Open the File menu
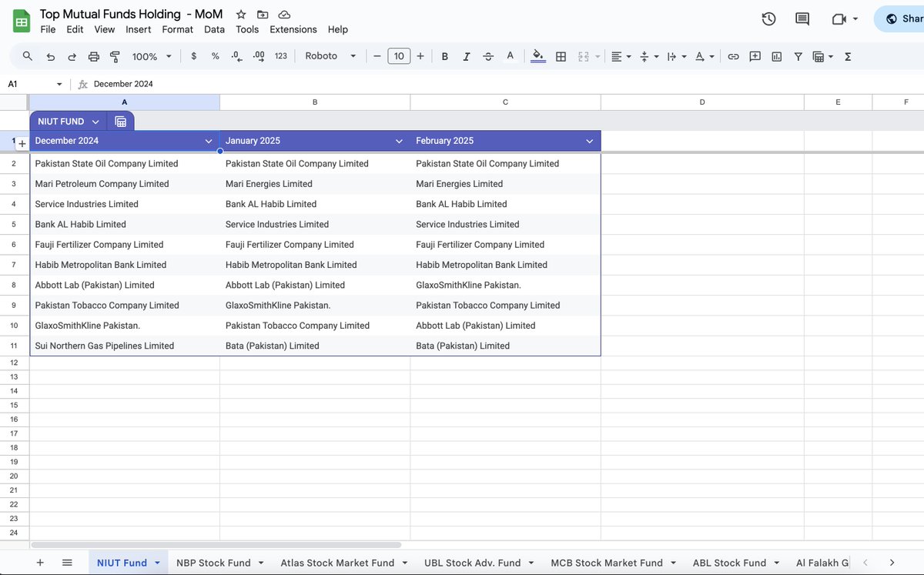924x575 pixels. click(48, 29)
